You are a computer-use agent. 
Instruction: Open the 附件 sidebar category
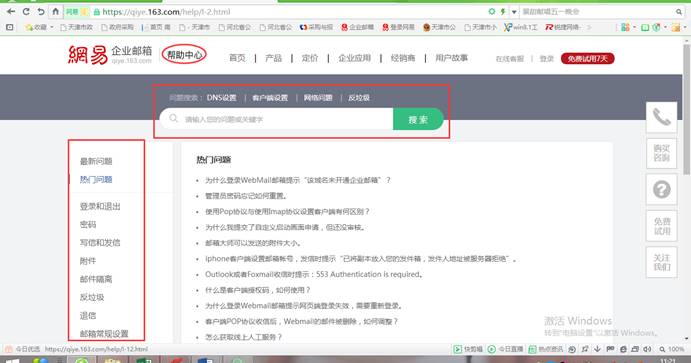pyautogui.click(x=88, y=261)
